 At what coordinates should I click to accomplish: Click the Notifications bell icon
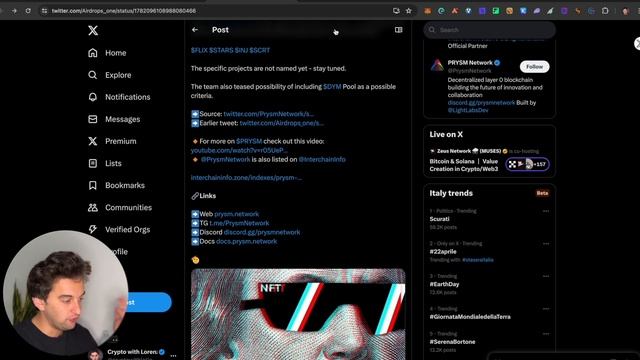(x=93, y=97)
